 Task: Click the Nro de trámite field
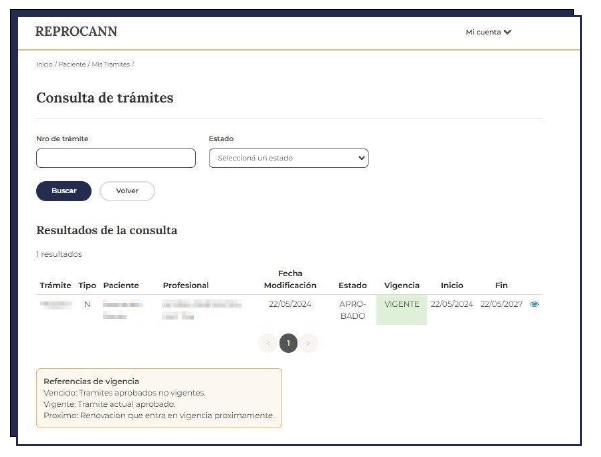[115, 158]
